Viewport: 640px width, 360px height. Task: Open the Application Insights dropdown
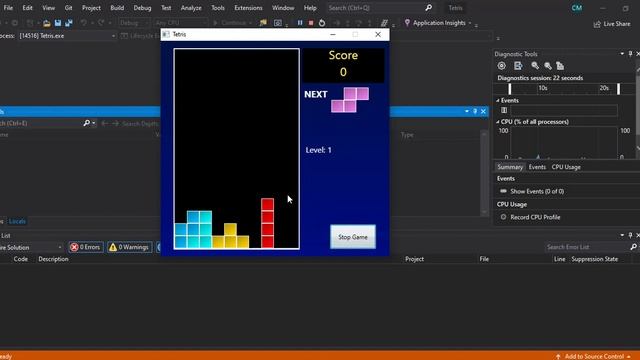click(x=438, y=23)
